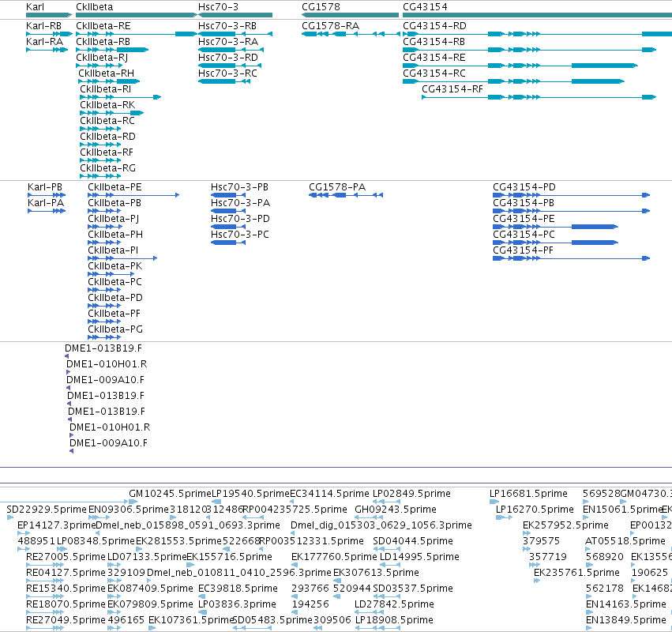
Task: Click protein CkIIbeta-PK
Action: [111, 274]
